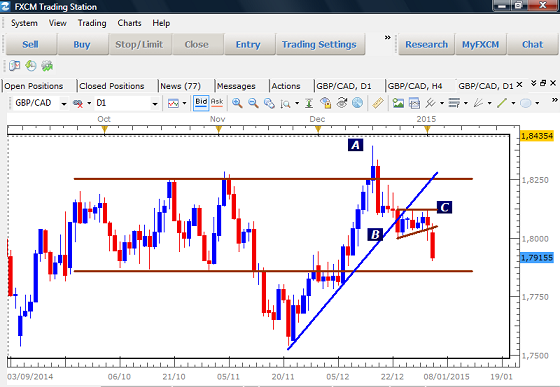This screenshot has height=387, width=560.
Task: Open the Closed Positions tab
Action: [111, 86]
